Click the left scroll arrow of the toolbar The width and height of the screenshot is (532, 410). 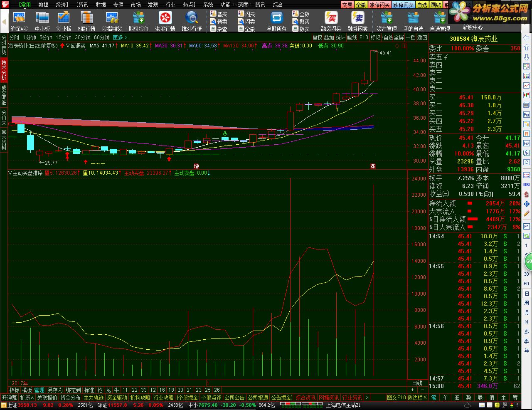4,21
